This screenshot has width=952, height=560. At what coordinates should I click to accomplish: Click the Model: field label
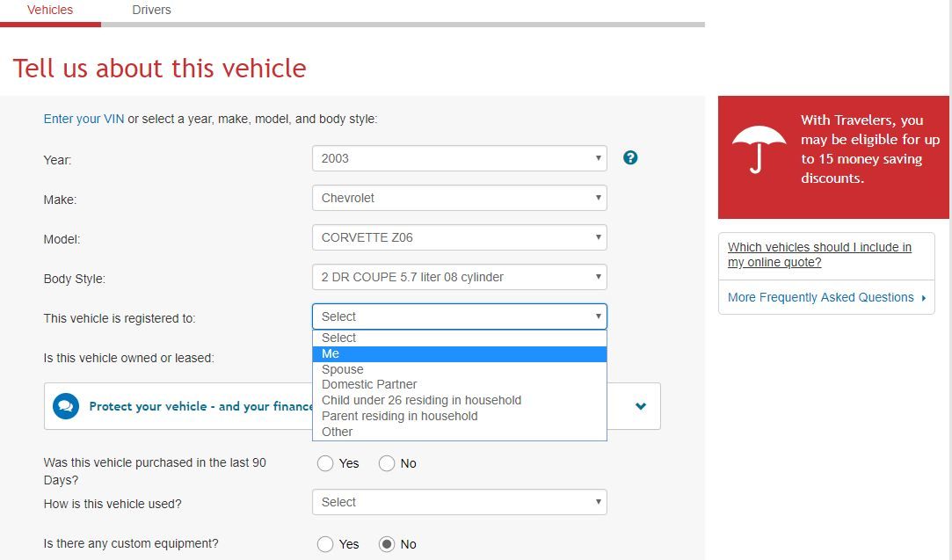(x=62, y=239)
